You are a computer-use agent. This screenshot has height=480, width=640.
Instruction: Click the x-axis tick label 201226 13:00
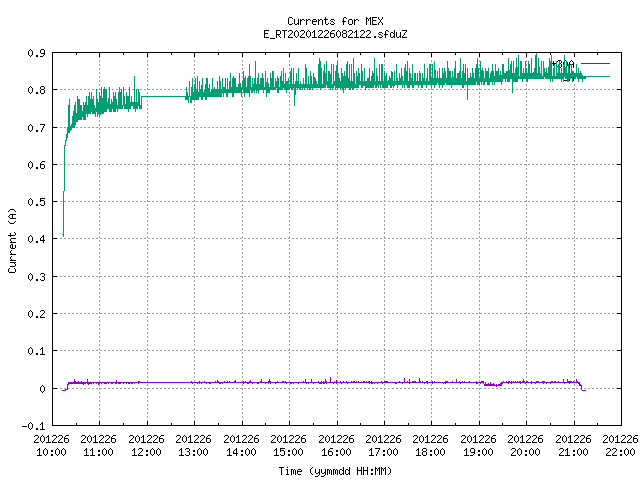(193, 446)
